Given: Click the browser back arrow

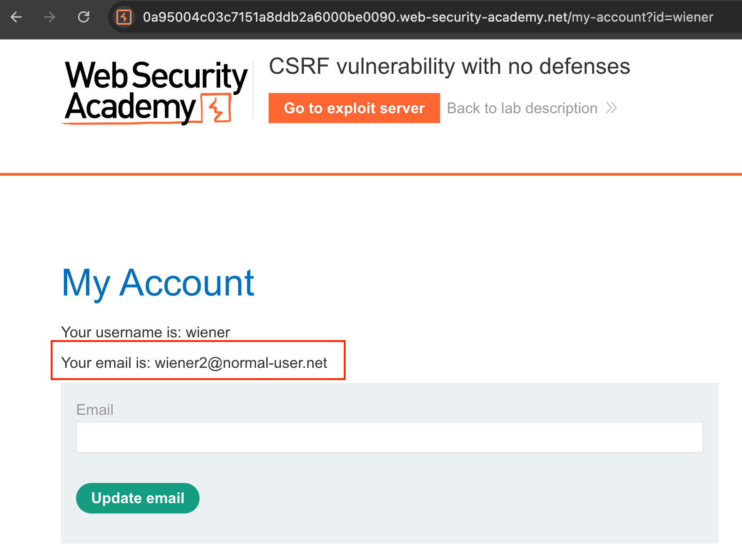Looking at the screenshot, I should pos(16,17).
